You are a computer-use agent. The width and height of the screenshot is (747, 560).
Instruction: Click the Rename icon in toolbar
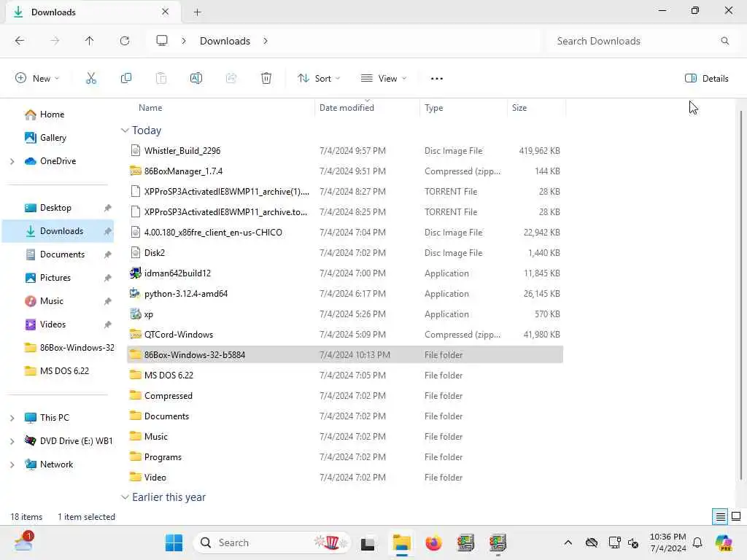196,78
